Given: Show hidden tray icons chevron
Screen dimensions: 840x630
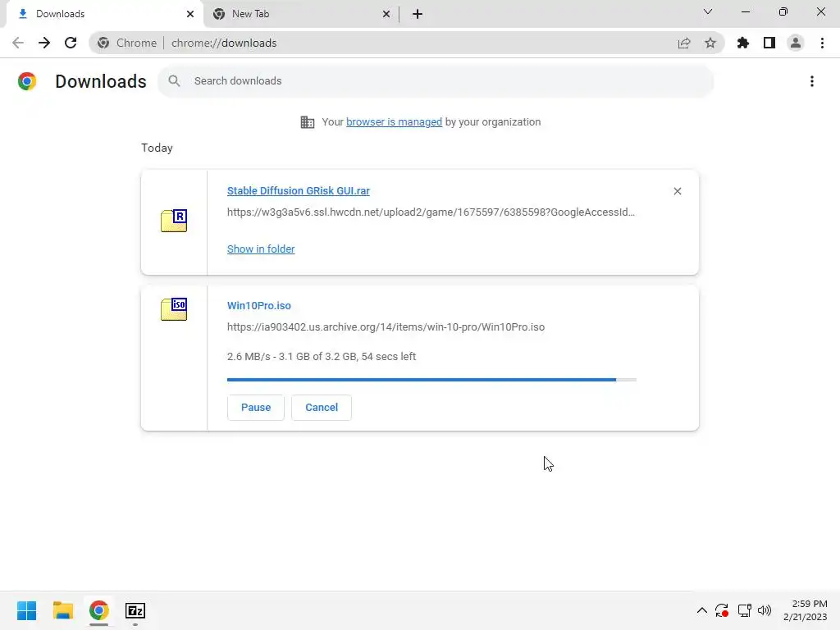Looking at the screenshot, I should click(702, 610).
